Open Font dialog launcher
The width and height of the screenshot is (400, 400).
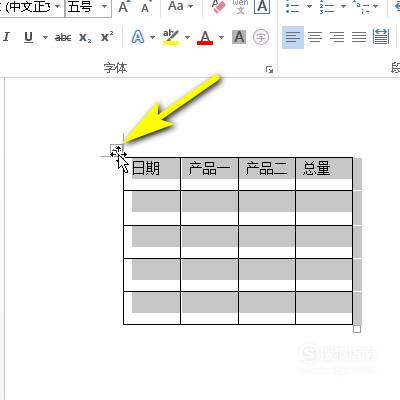269,69
